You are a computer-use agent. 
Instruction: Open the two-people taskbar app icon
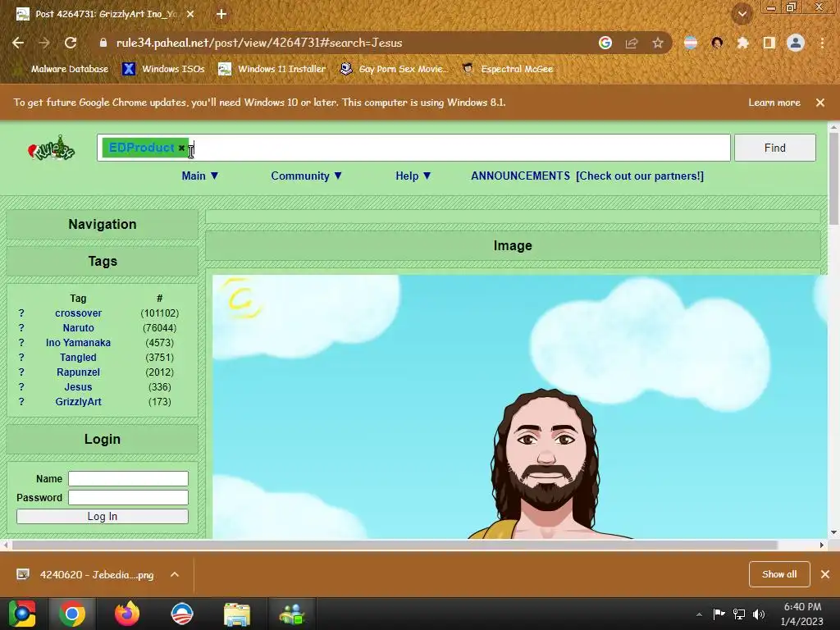coord(291,614)
